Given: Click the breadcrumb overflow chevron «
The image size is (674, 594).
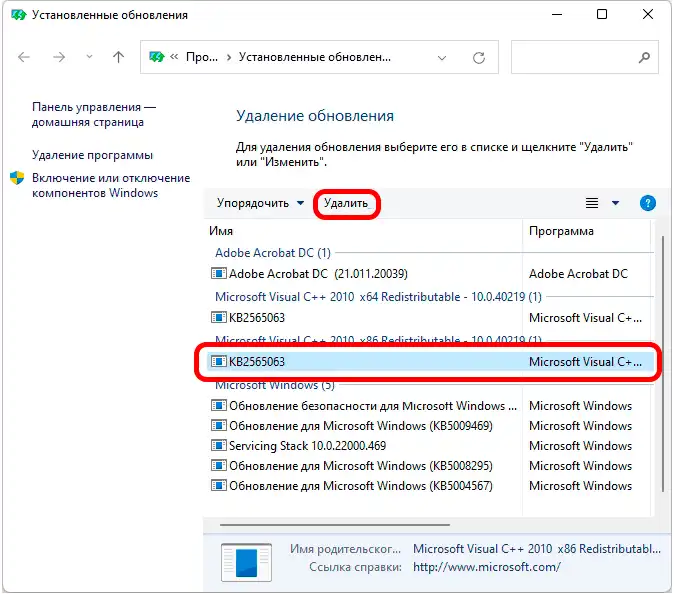Looking at the screenshot, I should tap(174, 57).
